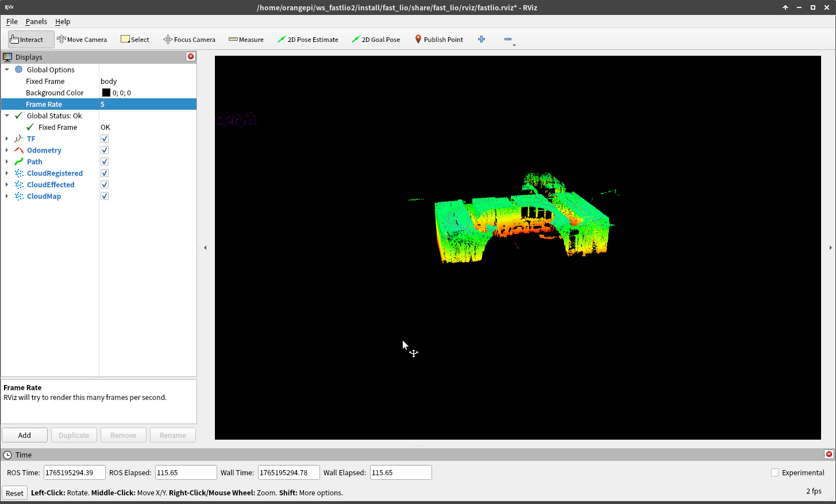
Task: Collapse the Global Status tree
Action: tap(7, 116)
